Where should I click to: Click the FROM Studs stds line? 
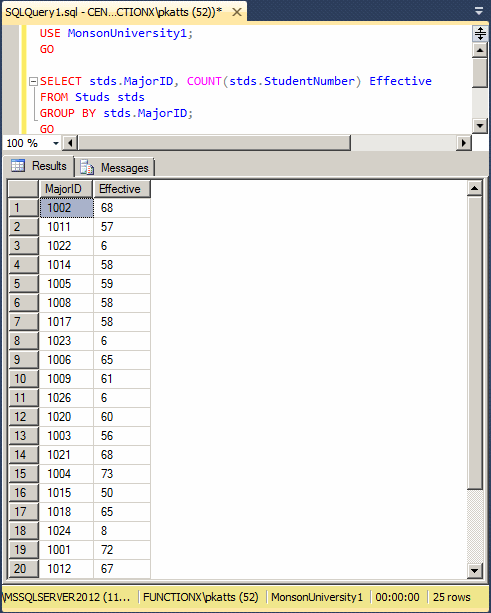click(x=92, y=97)
